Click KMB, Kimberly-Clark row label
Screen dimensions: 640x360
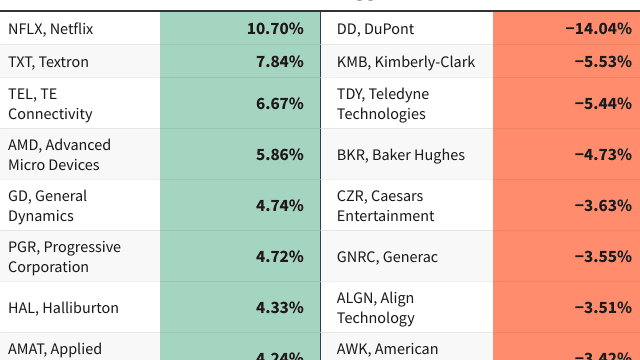(x=406, y=62)
